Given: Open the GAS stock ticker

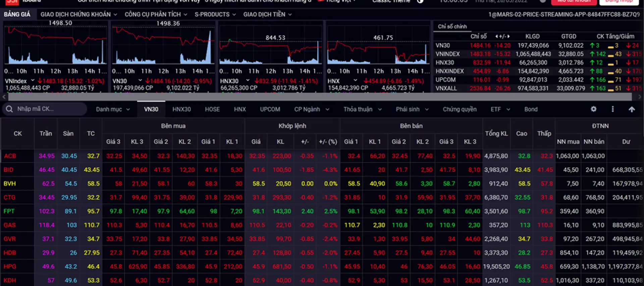Looking at the screenshot, I should click(10, 225).
